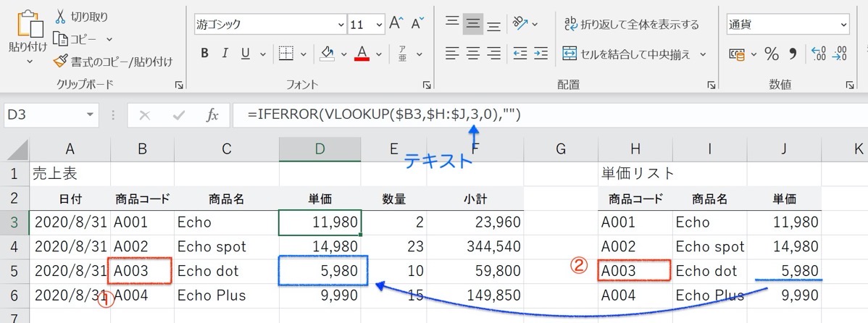Apply percent style (%)
Screen dimensions: 868x323
coord(771,54)
